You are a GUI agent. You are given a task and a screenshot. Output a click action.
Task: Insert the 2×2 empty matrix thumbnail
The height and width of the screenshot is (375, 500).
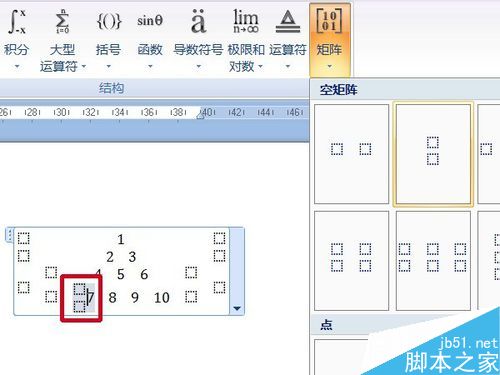(x=351, y=260)
